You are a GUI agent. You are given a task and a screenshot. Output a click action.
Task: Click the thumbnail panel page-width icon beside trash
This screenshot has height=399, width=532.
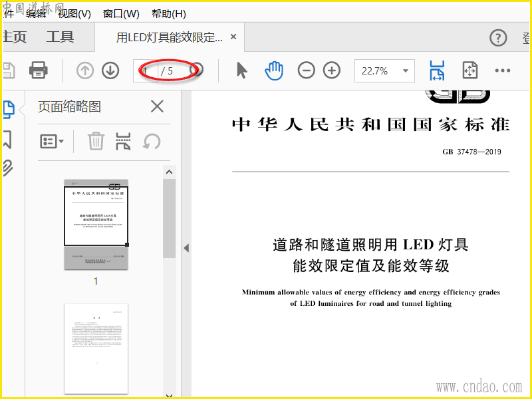123,141
